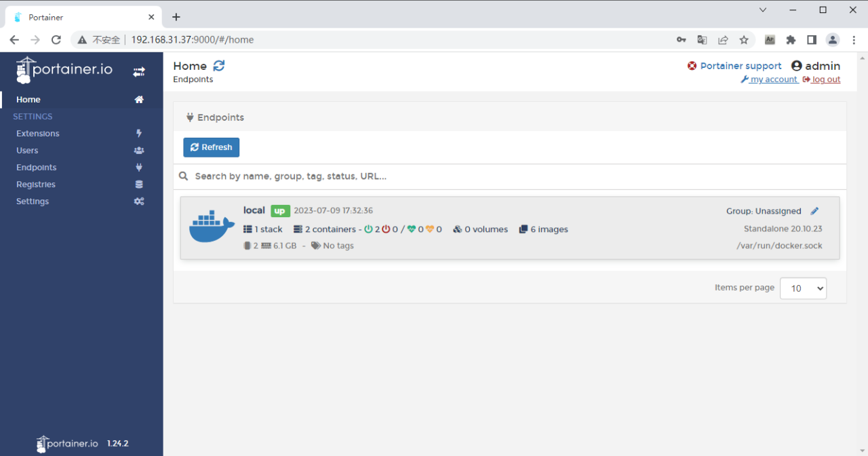Click the not secure warning icon
The width and height of the screenshot is (868, 456).
(x=82, y=40)
